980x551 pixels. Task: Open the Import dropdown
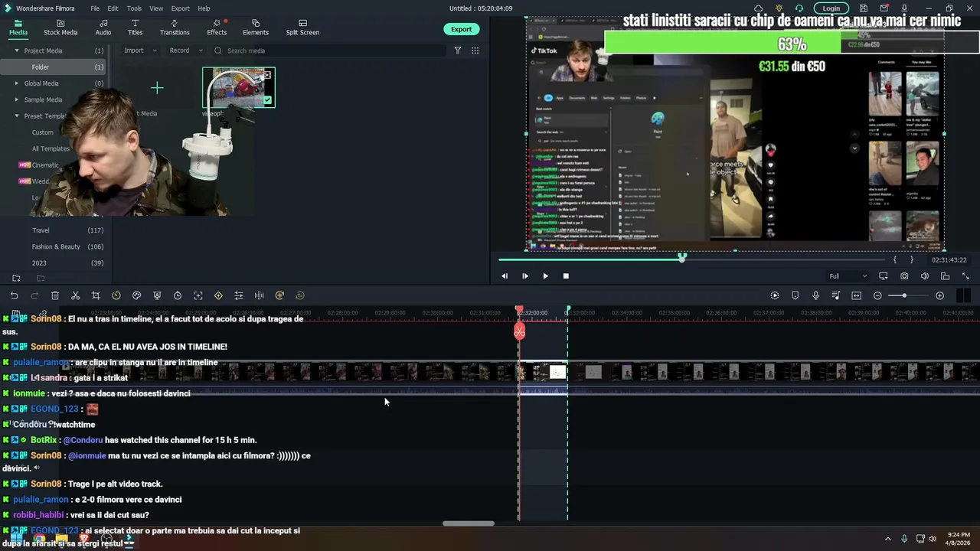pyautogui.click(x=140, y=51)
